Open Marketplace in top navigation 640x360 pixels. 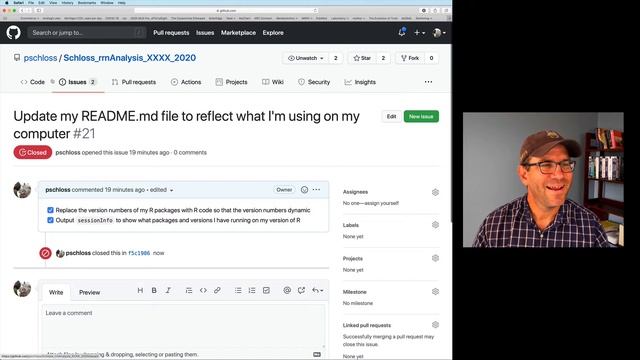(x=238, y=33)
